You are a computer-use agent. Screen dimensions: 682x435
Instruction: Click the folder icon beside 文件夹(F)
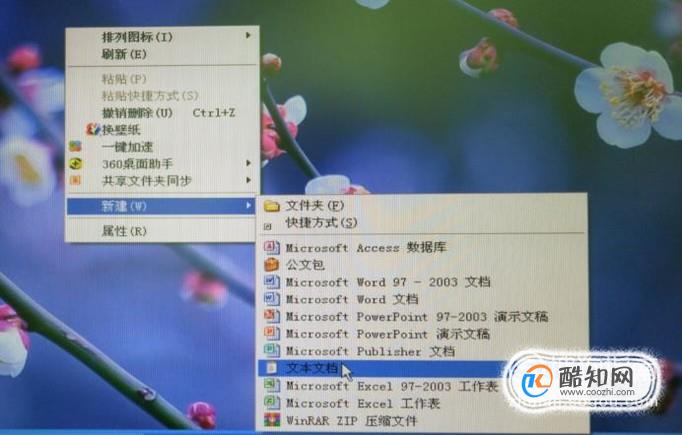[x=272, y=206]
